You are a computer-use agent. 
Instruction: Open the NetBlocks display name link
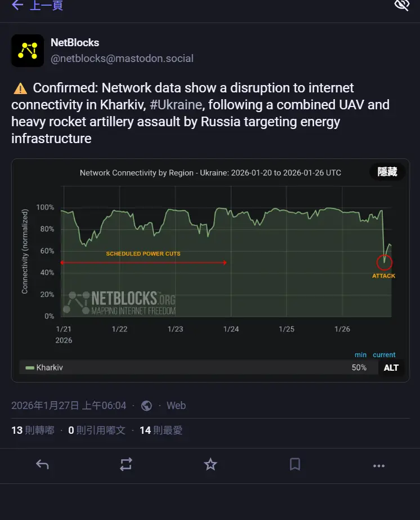click(75, 43)
